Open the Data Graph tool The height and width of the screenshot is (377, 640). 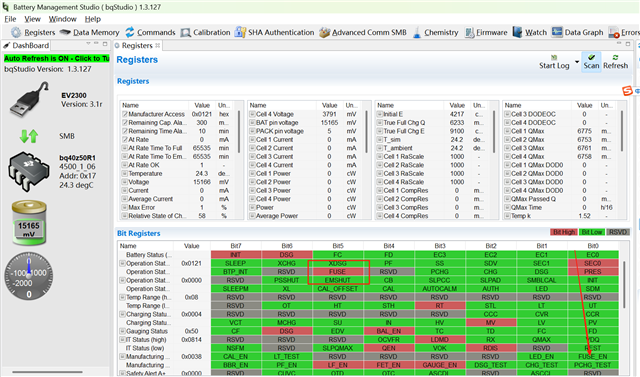tap(577, 32)
